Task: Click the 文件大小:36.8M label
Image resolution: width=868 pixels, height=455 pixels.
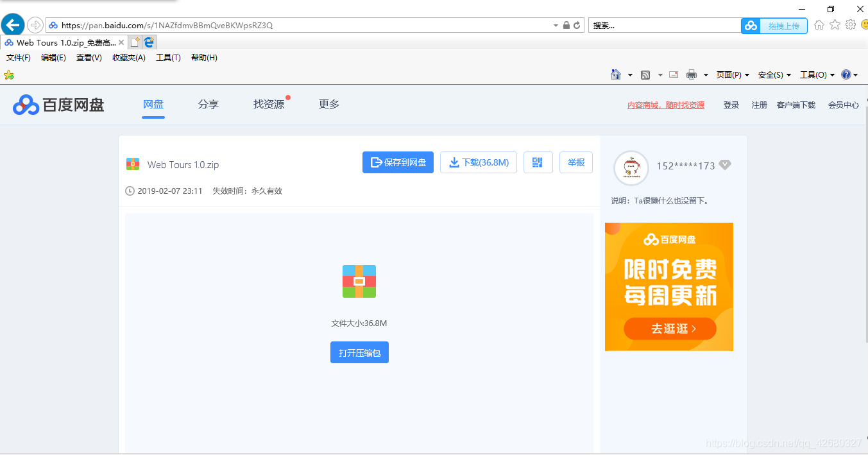Action: (x=359, y=323)
